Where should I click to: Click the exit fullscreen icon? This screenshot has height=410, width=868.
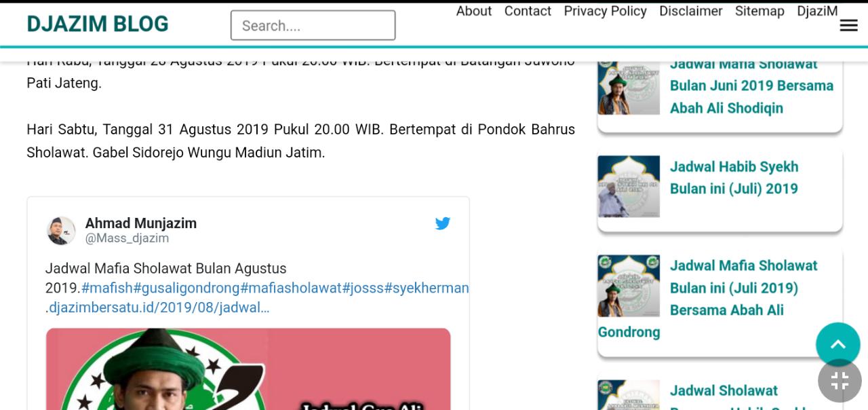coord(840,381)
